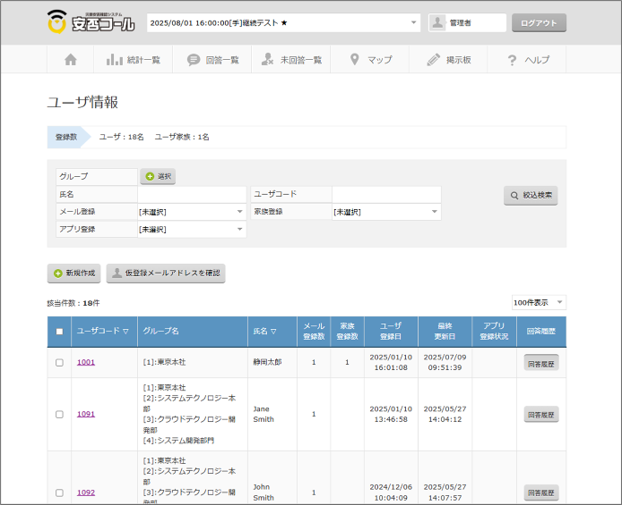Open the ヘルプ help menu
Viewport: 622px width, 505px height.
pyautogui.click(x=528, y=60)
